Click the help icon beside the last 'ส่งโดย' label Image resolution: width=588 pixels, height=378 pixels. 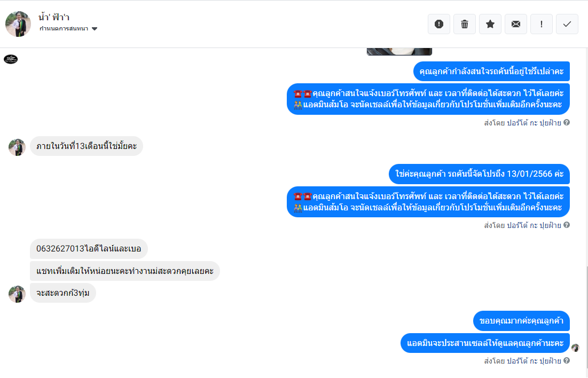(x=567, y=360)
